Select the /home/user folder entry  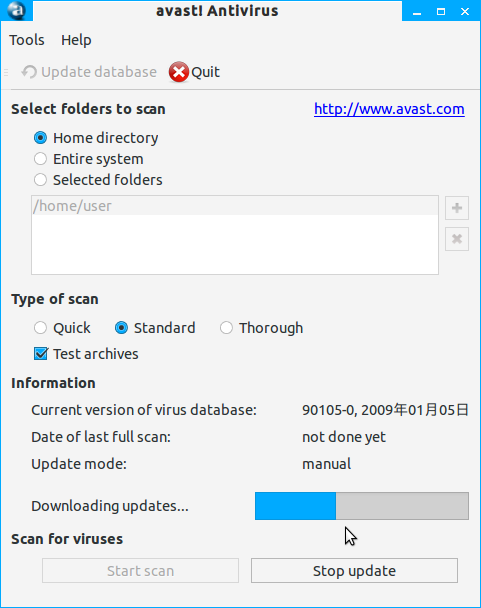click(x=235, y=206)
